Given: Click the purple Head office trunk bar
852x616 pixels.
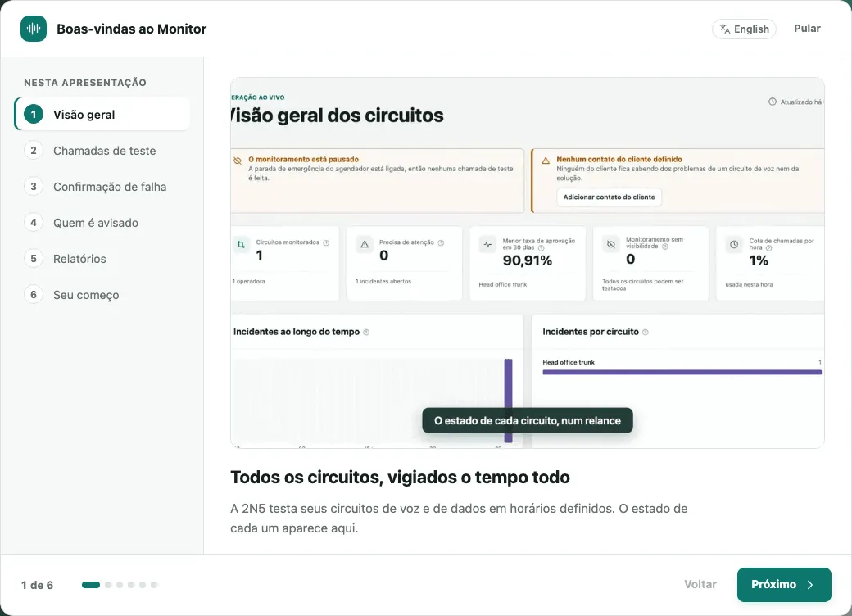Looking at the screenshot, I should click(x=682, y=372).
